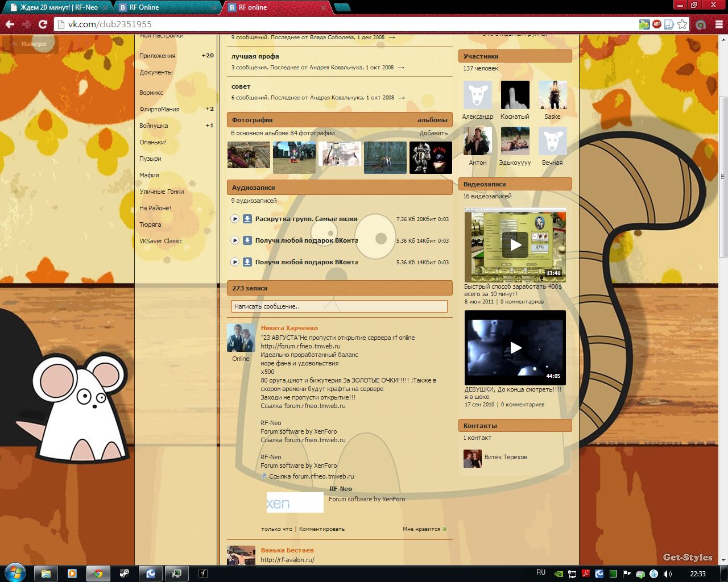Screen dimensions: 728x582
Task: Open Никита Харченко's profile link
Action: (289, 328)
